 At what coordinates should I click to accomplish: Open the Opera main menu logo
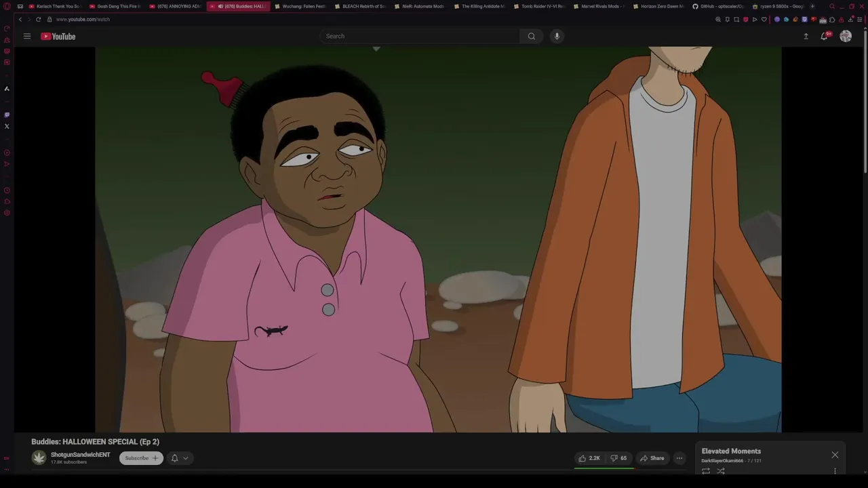(7, 6)
